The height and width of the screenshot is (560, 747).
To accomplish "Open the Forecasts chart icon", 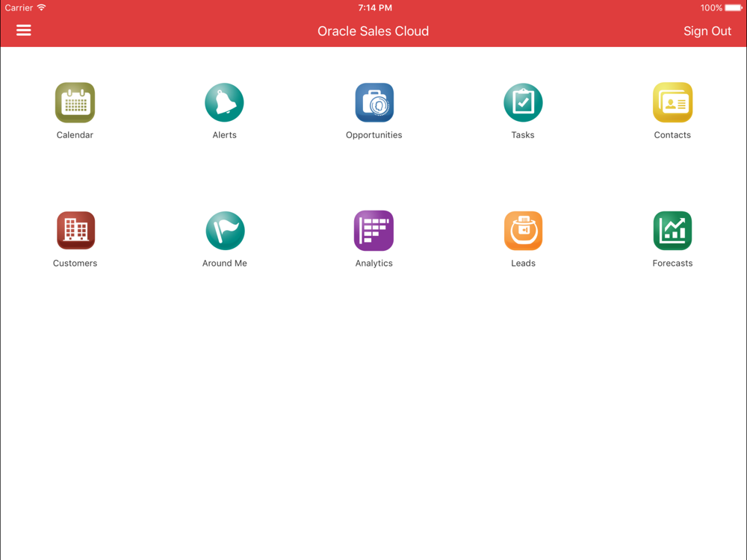I will [673, 231].
